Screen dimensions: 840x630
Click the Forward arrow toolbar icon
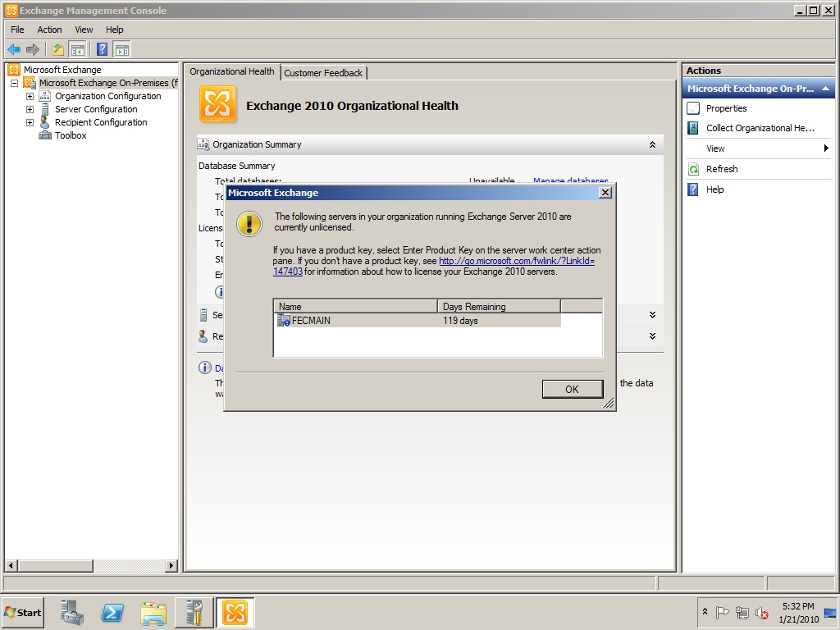point(33,50)
